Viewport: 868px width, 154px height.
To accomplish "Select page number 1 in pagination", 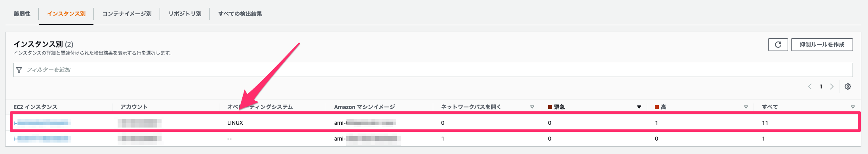I will coord(821,86).
